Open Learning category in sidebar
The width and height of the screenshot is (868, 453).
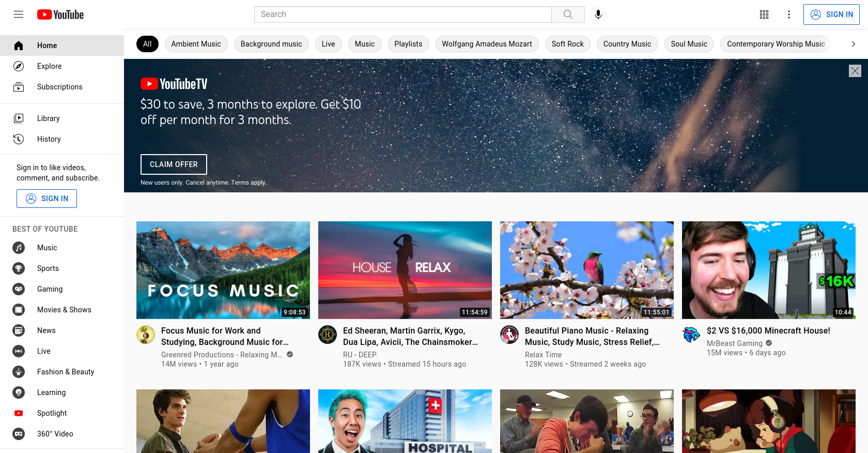[x=62, y=392]
